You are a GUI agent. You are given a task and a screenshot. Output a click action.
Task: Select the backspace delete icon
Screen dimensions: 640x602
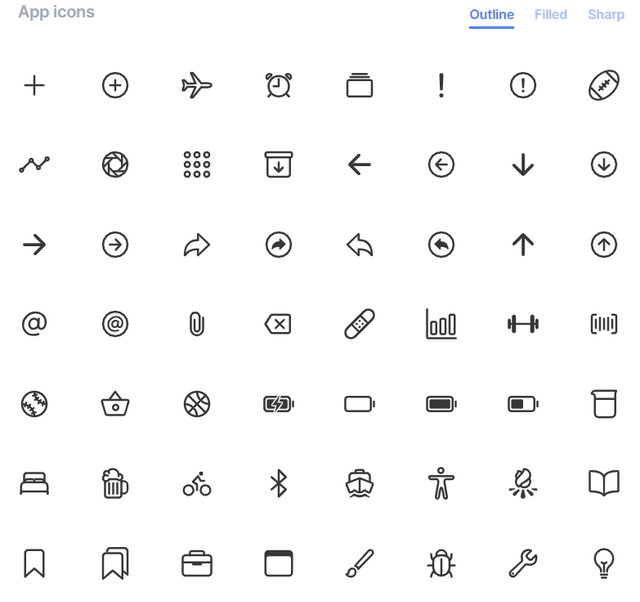[x=278, y=324]
